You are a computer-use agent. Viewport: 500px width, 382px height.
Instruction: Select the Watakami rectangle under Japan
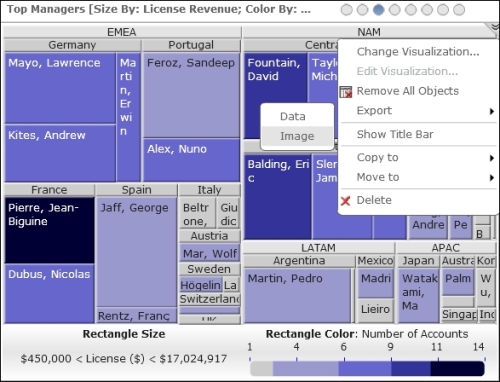pyautogui.click(x=418, y=296)
